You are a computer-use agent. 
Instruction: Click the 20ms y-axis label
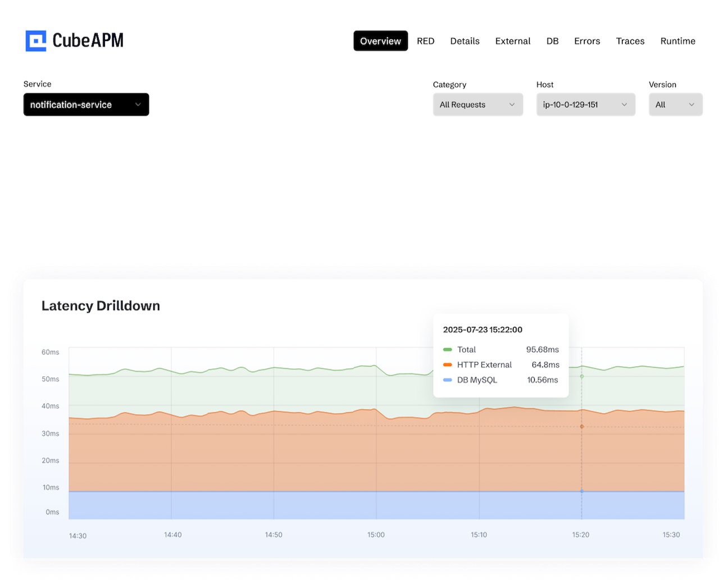(x=50, y=460)
